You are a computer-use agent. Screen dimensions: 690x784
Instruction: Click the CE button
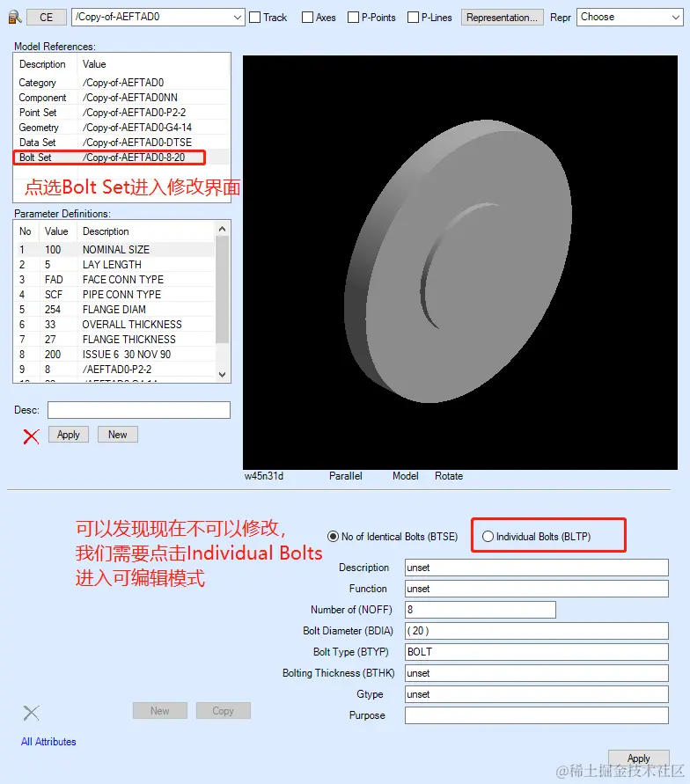coord(46,18)
